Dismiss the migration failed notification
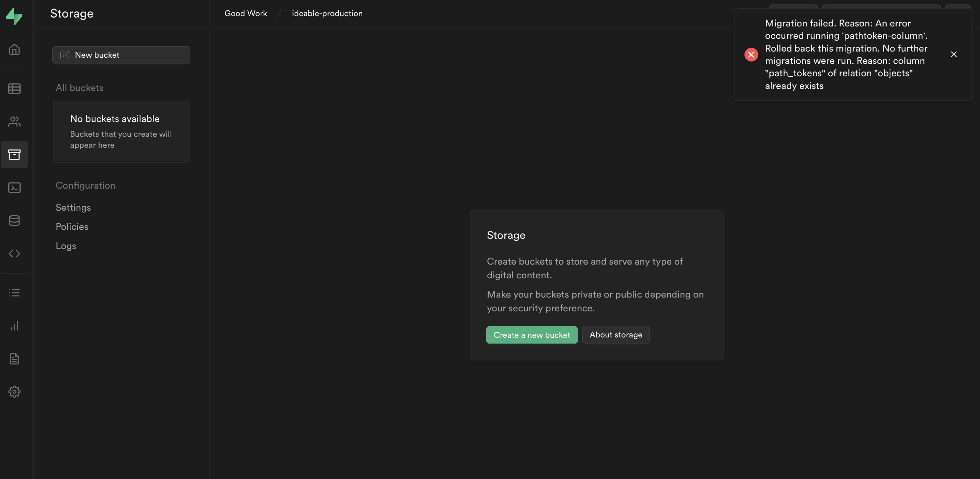 point(954,54)
